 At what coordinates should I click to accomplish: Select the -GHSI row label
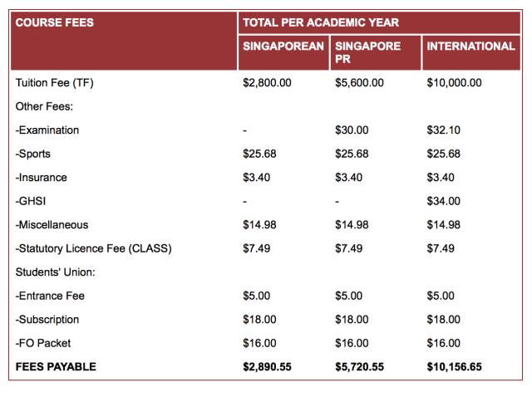coord(32,201)
